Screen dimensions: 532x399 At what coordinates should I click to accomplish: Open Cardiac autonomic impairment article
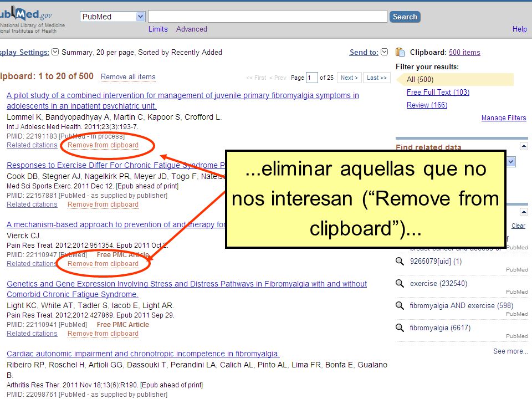(x=143, y=354)
